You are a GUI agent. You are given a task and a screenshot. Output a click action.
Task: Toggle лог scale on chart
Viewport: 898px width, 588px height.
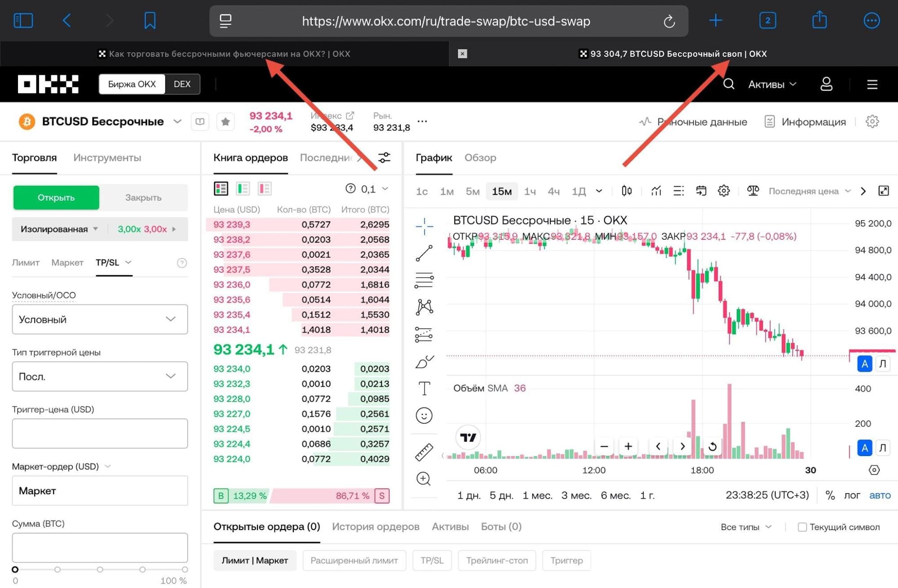coord(852,495)
